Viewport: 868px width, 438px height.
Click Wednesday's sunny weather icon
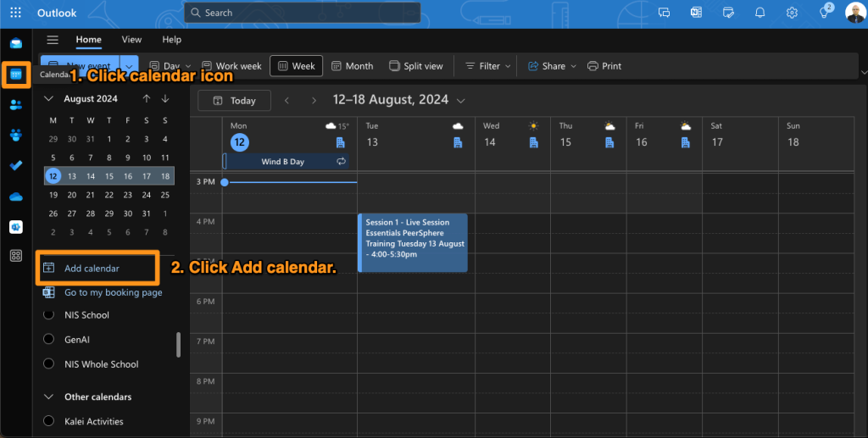pos(534,126)
